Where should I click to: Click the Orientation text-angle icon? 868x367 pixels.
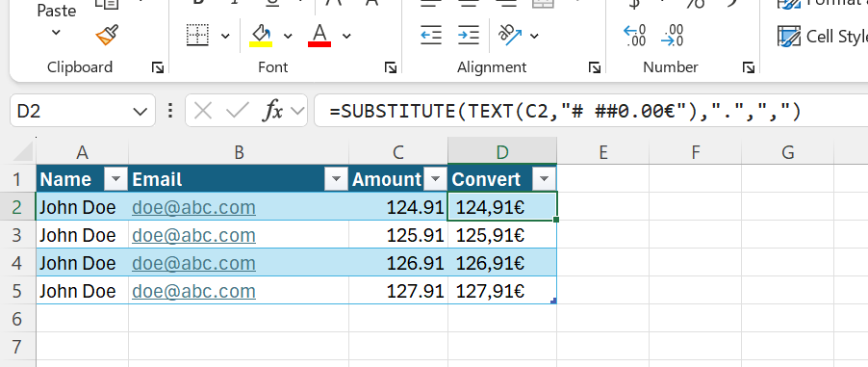510,36
